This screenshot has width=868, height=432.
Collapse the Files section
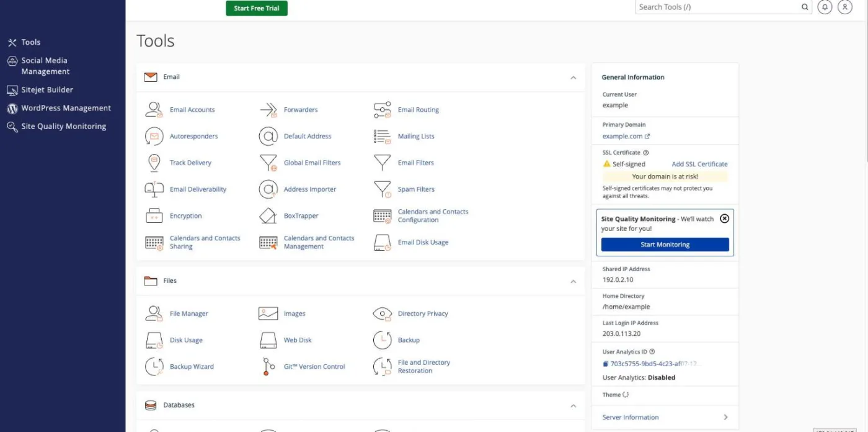tap(573, 282)
